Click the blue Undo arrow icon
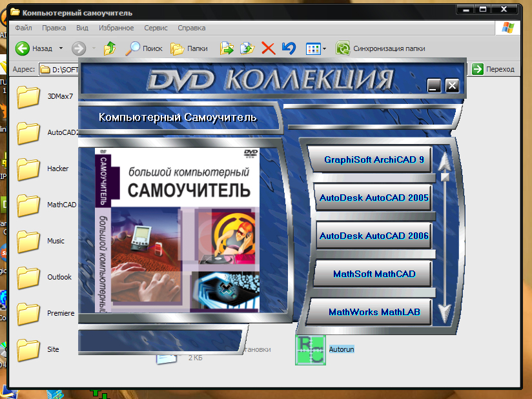 [x=289, y=48]
